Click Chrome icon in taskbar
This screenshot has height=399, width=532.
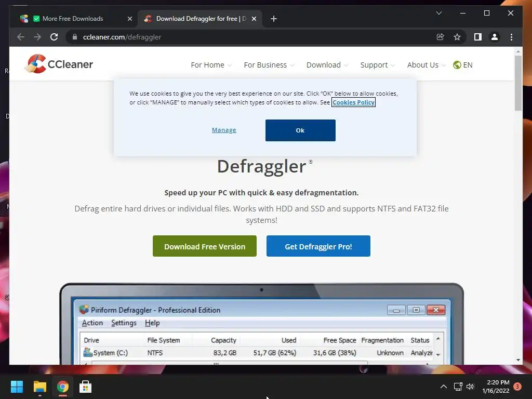(62, 387)
